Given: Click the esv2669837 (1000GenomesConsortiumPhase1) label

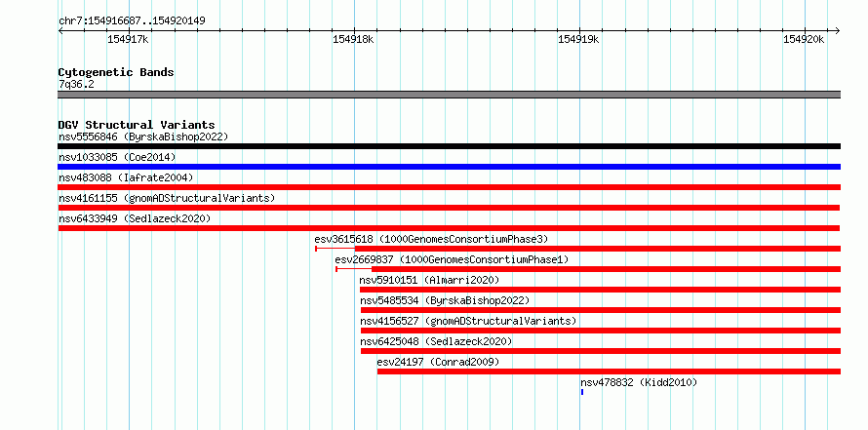Looking at the screenshot, I should 452,259.
